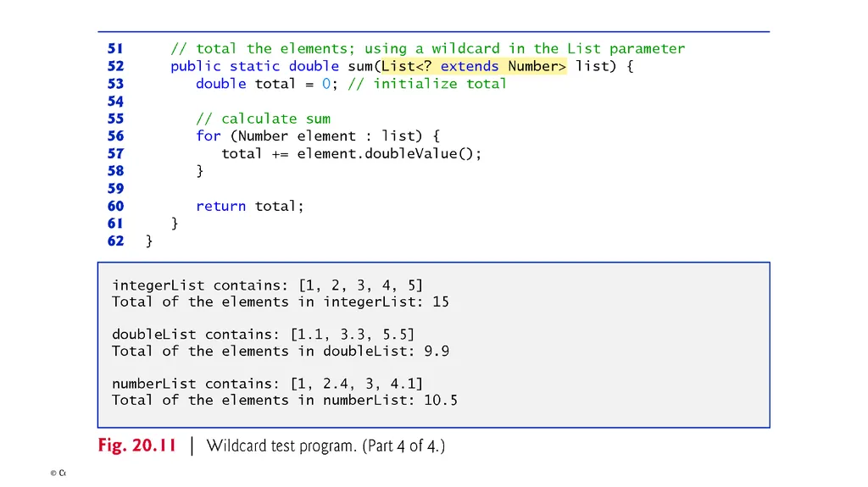868x487 pixels.
Task: Click line number 57
Action: 115,153
